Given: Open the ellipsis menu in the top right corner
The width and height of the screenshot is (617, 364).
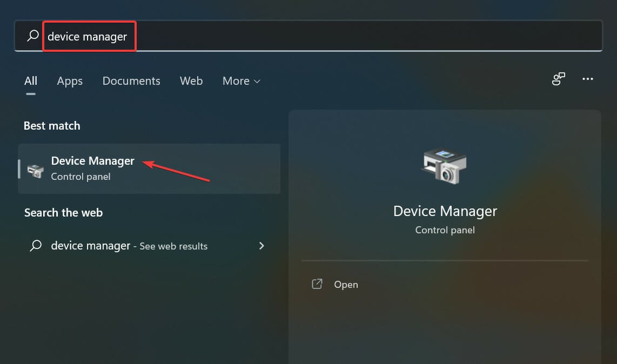Looking at the screenshot, I should pyautogui.click(x=588, y=79).
